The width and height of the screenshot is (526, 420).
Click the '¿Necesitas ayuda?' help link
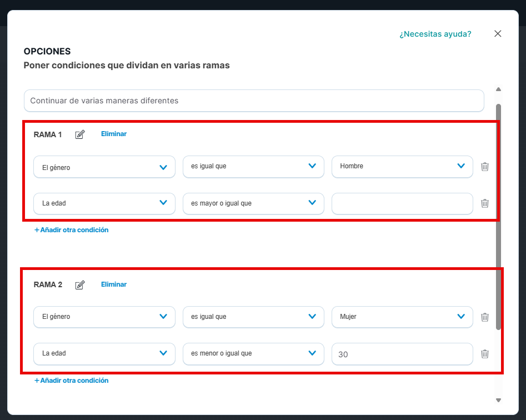pos(435,34)
